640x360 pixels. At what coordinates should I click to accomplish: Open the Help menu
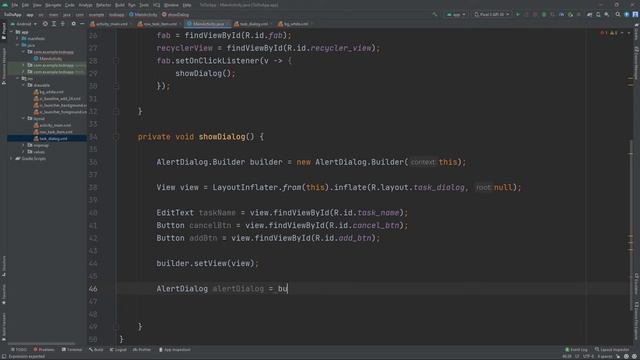[187, 5]
